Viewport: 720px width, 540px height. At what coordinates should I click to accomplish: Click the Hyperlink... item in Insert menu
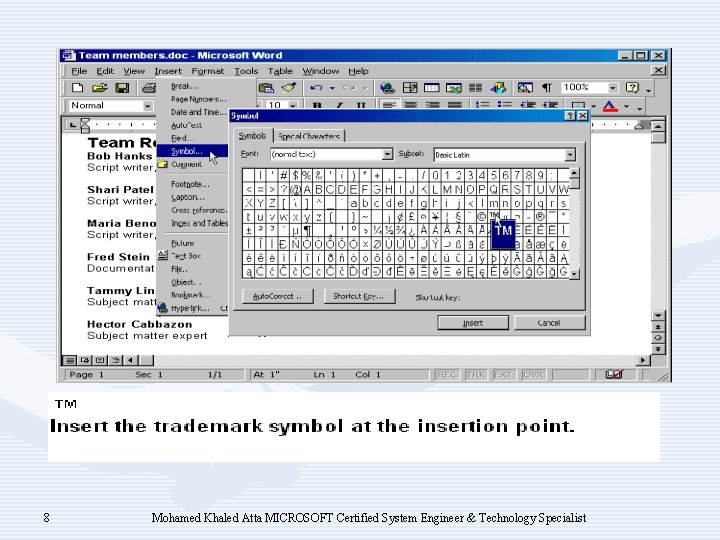pyautogui.click(x=190, y=308)
